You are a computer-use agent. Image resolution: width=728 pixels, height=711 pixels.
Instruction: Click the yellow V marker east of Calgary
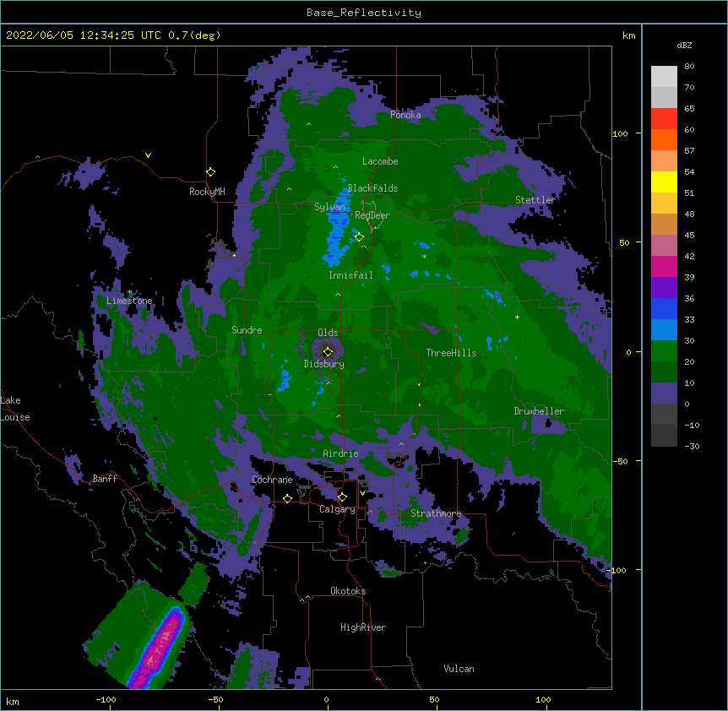tap(362, 493)
